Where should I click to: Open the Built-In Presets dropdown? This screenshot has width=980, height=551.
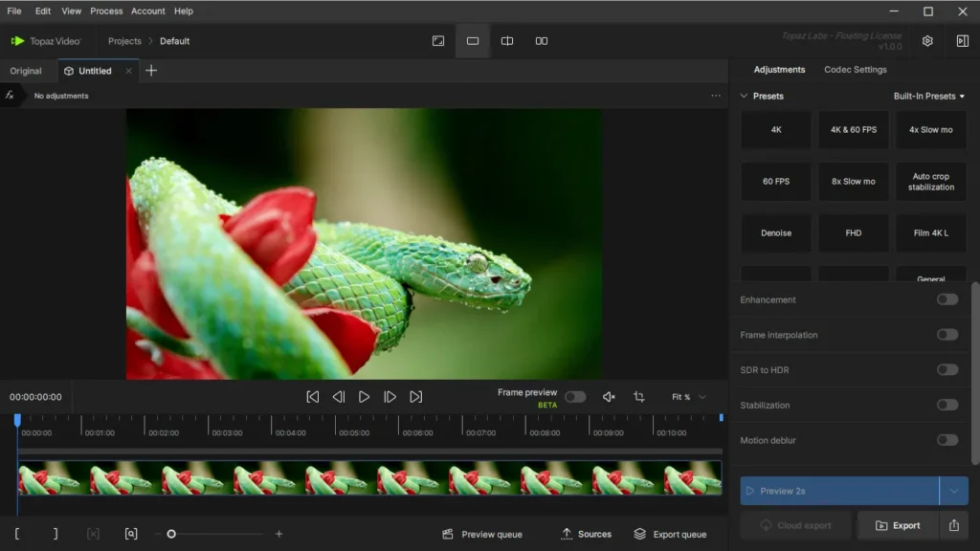928,97
